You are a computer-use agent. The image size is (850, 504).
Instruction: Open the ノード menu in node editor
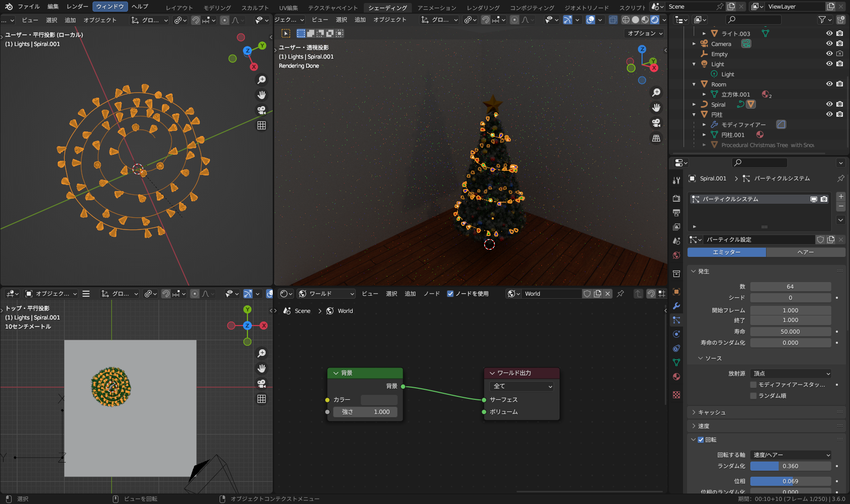pyautogui.click(x=432, y=294)
